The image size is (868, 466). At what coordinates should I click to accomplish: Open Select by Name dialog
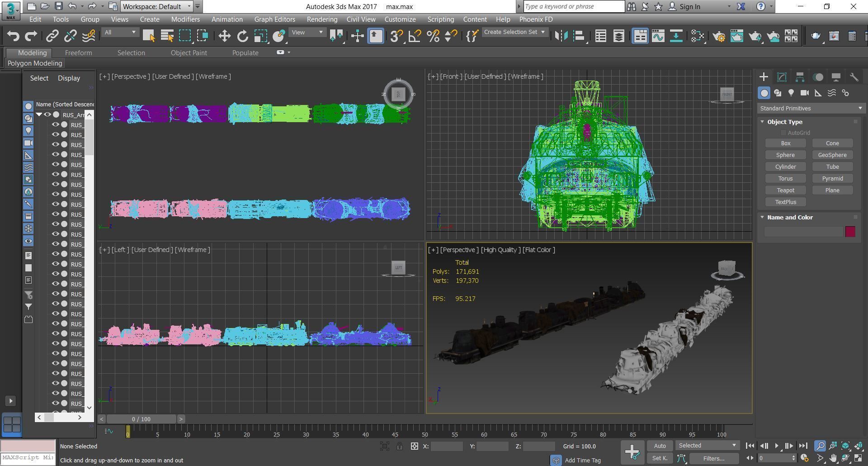pos(167,36)
